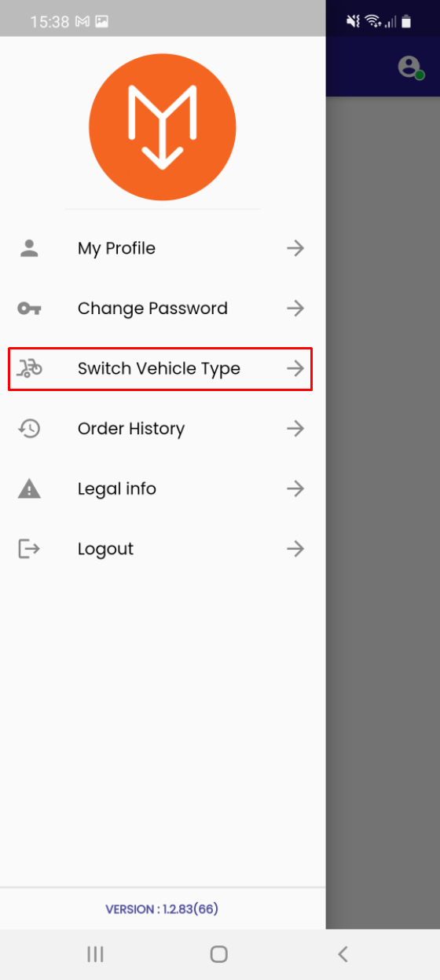Open the Switch Vehicle Type menu entry

[x=160, y=368]
